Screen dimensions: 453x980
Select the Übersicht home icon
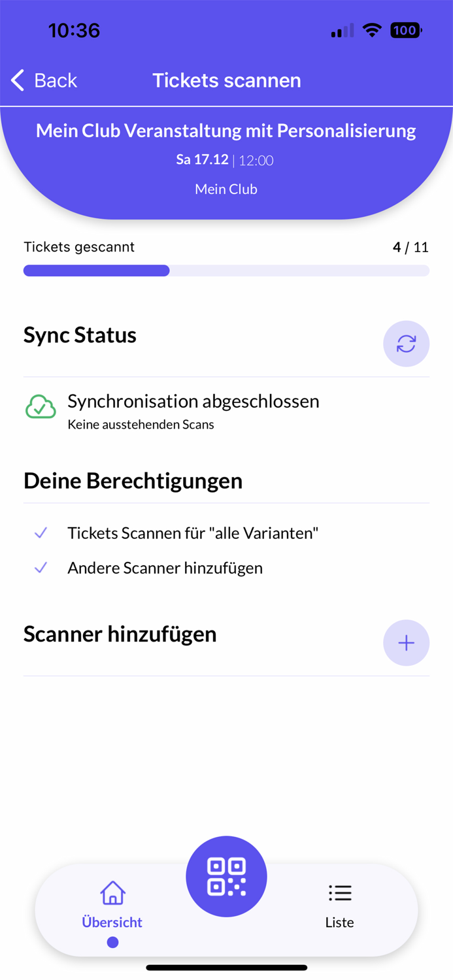112,892
